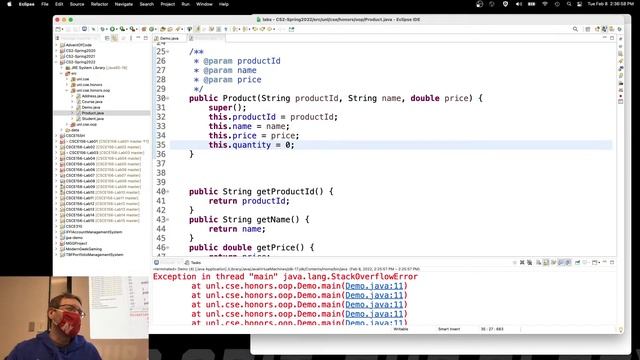
Task: Click line 35 this.quantity = 0; code
Action: (x=251, y=145)
